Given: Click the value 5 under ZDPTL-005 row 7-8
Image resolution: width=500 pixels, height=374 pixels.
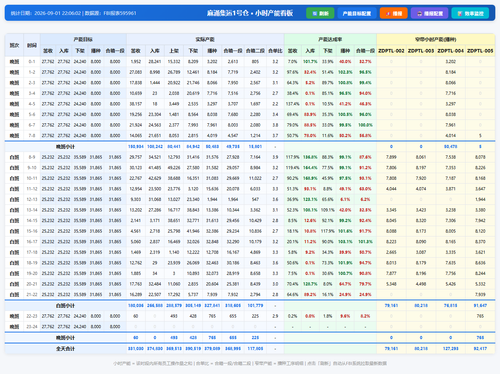Looking at the screenshot, I should [x=480, y=136].
